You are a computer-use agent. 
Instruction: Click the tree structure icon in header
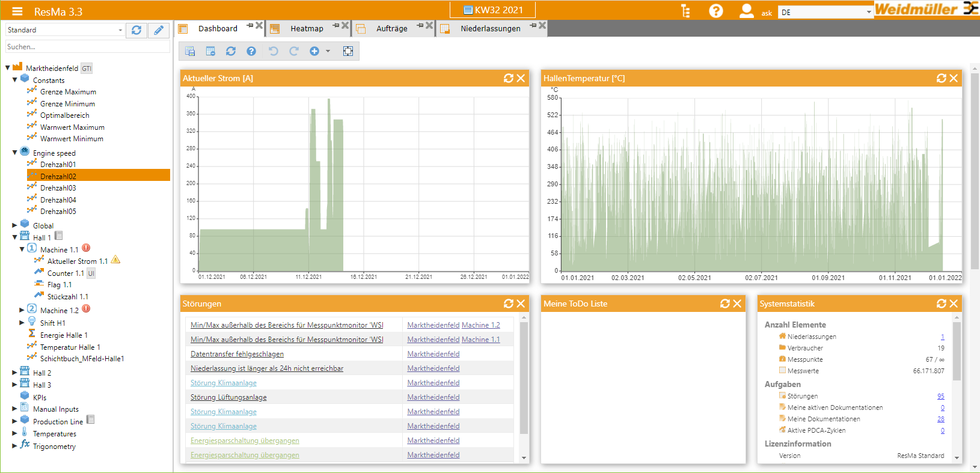(x=685, y=11)
